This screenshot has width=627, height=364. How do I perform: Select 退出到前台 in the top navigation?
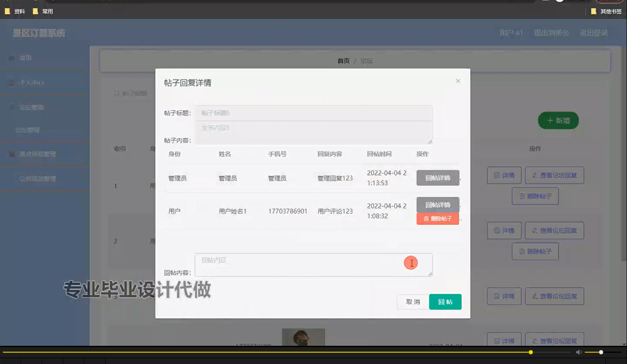552,33
